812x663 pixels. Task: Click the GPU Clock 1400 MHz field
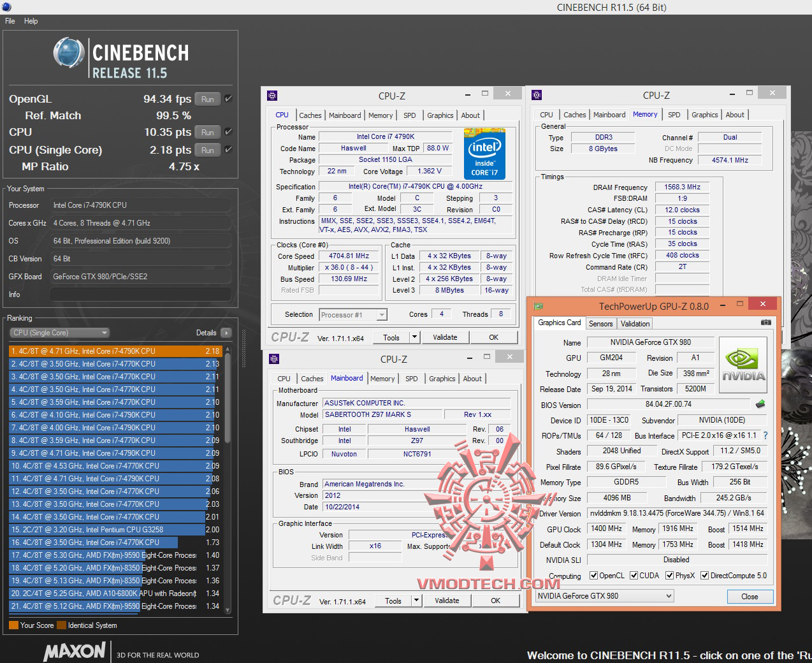pyautogui.click(x=606, y=529)
